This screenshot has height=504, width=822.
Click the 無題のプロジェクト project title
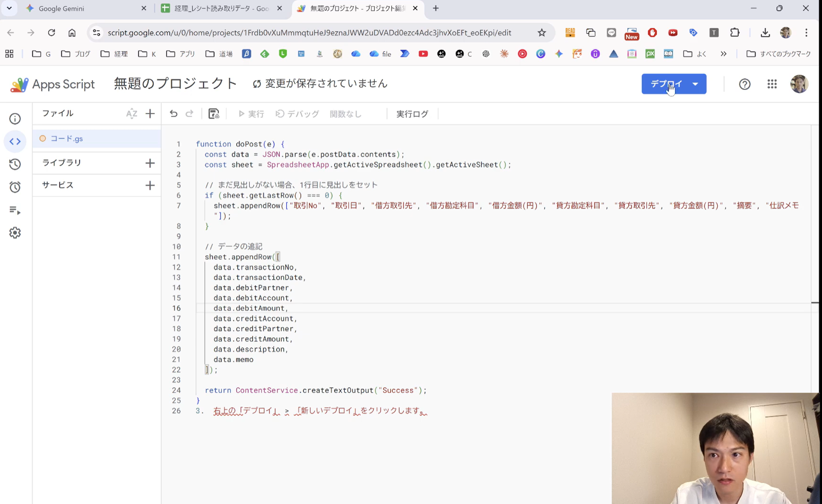coord(175,84)
